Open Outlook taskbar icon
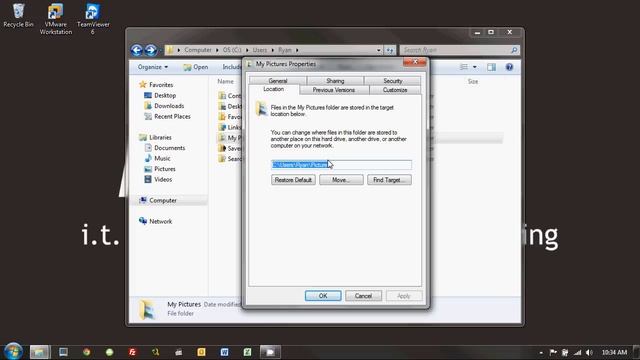The width and height of the screenshot is (640, 360). [x=201, y=352]
